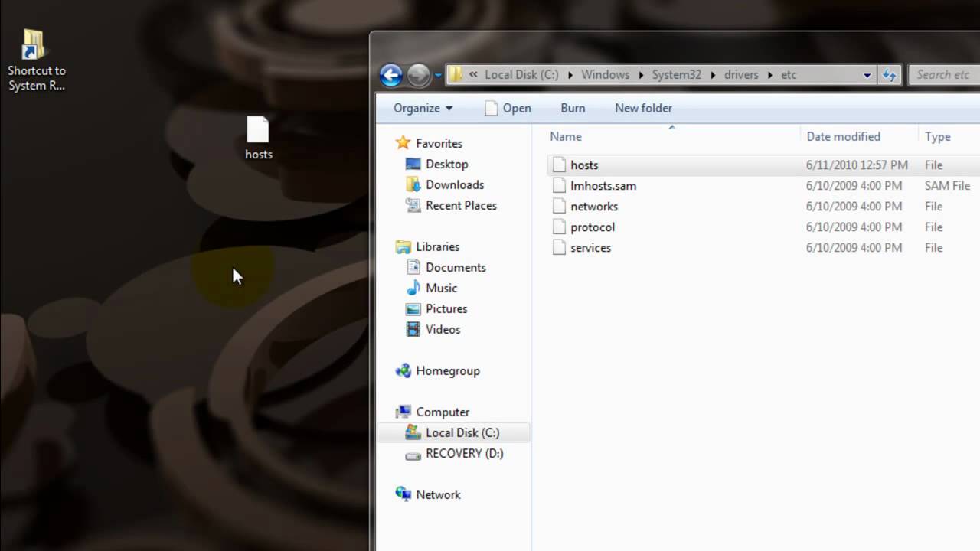Click the Music note icon

[413, 288]
